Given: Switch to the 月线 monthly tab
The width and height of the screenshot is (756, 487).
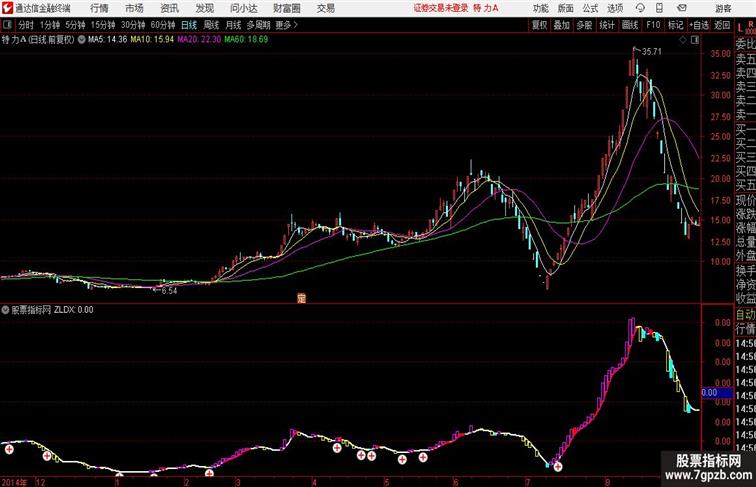Looking at the screenshot, I should point(233,25).
